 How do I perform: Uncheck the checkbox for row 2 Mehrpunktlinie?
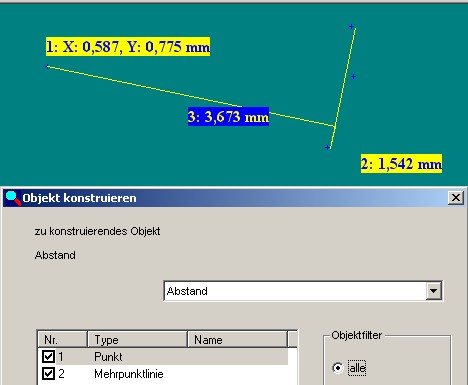[48, 373]
